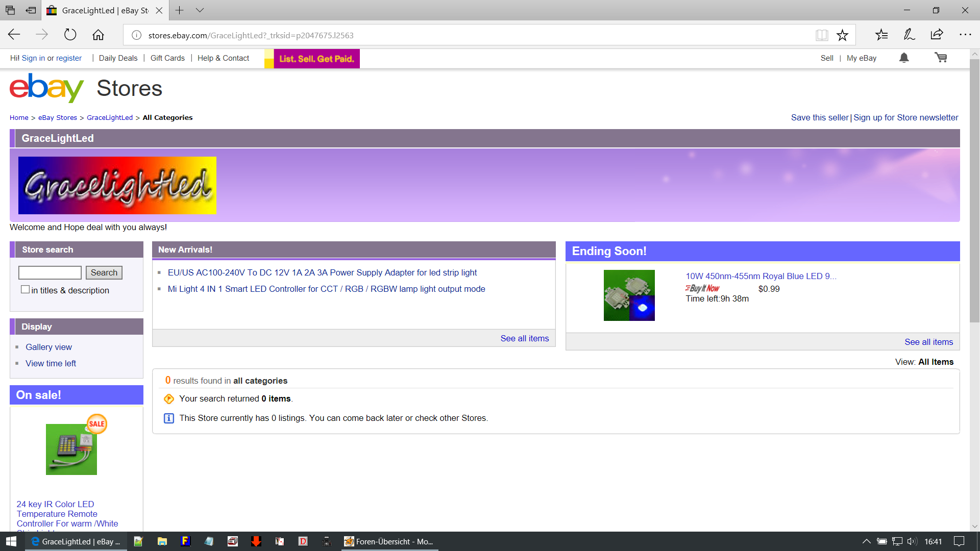Open the Royal Blue LED thumbnail

(629, 295)
